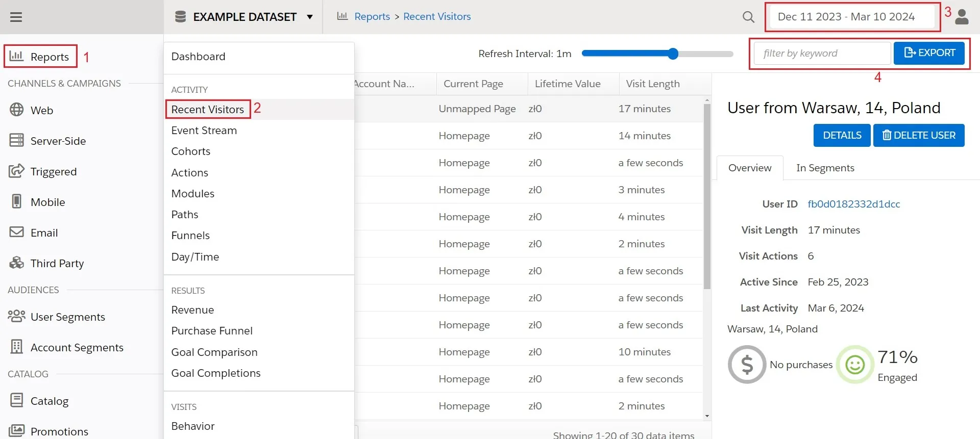Click the Email envelope icon

point(17,232)
